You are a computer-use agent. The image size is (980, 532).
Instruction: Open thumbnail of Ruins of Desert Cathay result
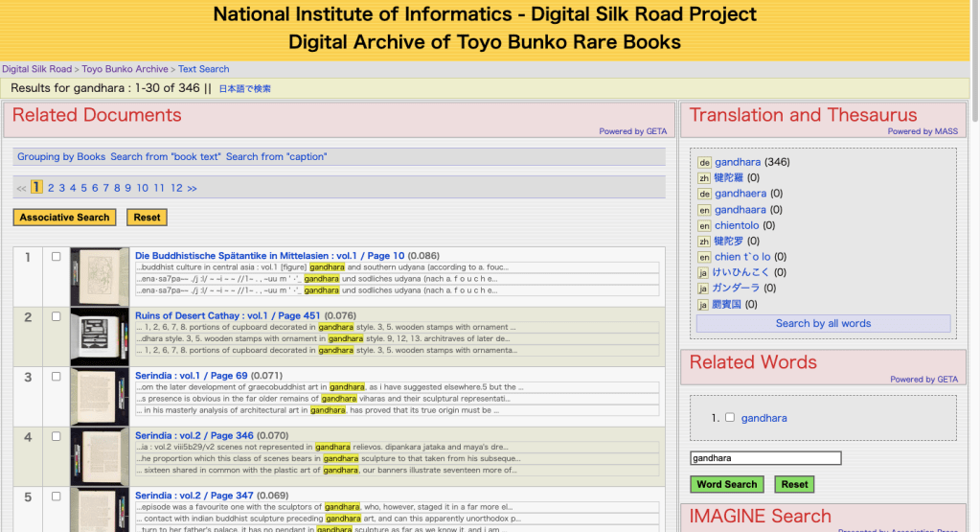coord(100,336)
